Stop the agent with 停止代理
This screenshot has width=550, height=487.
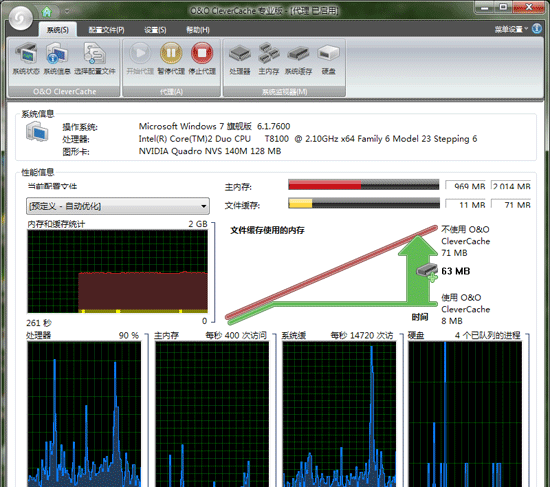[202, 58]
